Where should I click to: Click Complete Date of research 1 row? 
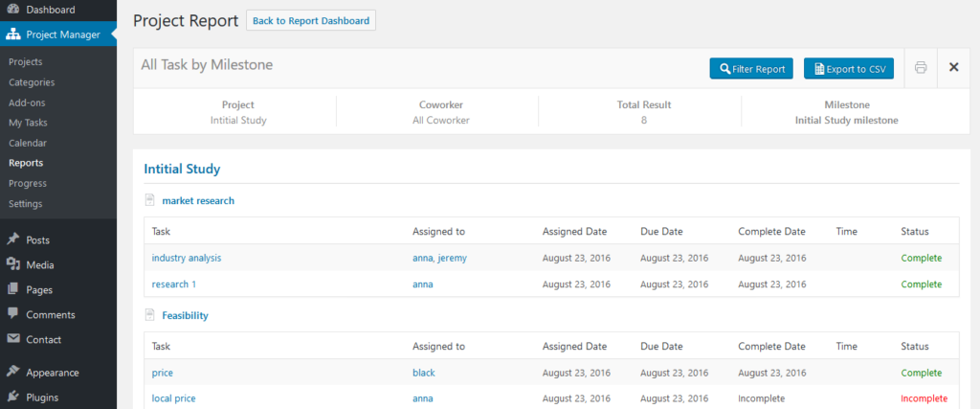coord(772,284)
